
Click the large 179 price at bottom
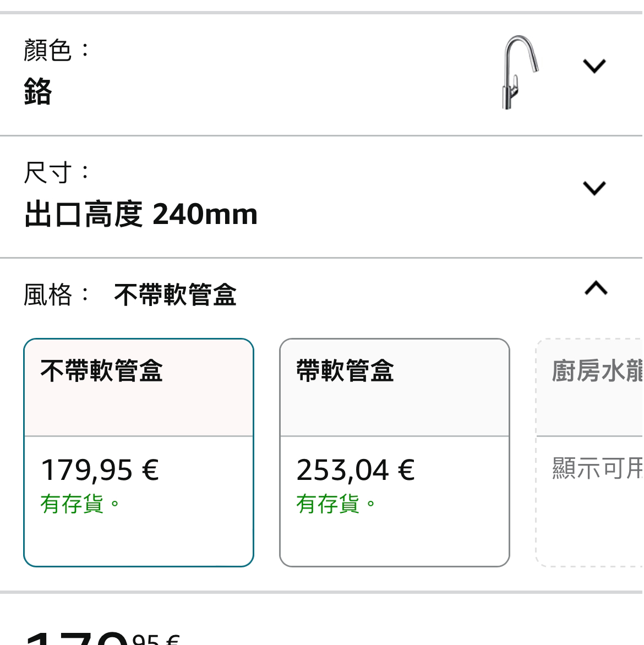[x=78, y=638]
